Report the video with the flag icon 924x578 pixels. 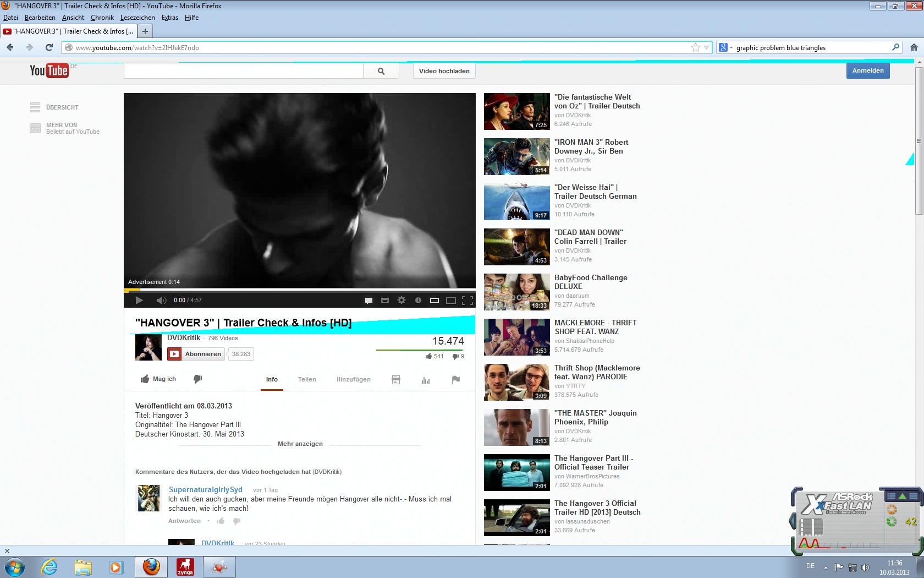(x=456, y=379)
